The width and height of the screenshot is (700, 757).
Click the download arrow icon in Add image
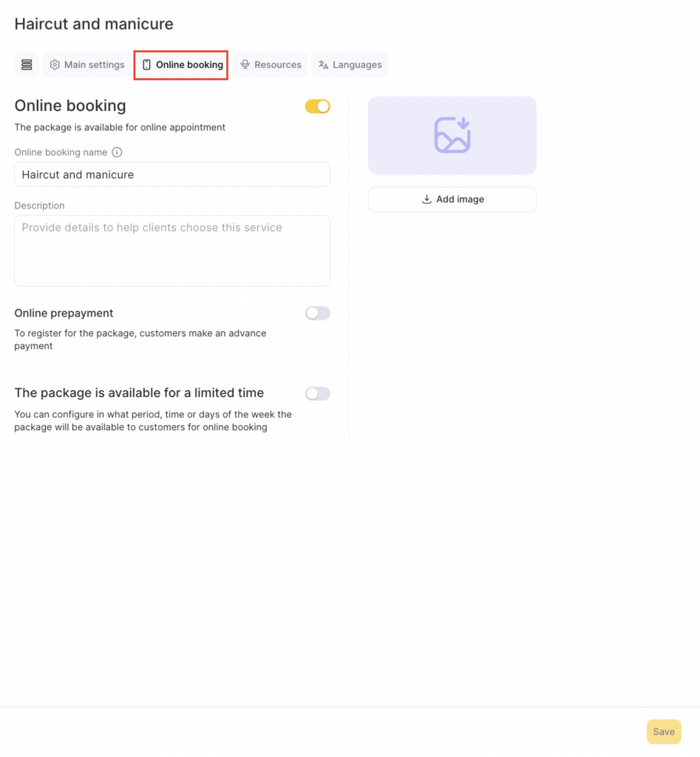click(427, 200)
